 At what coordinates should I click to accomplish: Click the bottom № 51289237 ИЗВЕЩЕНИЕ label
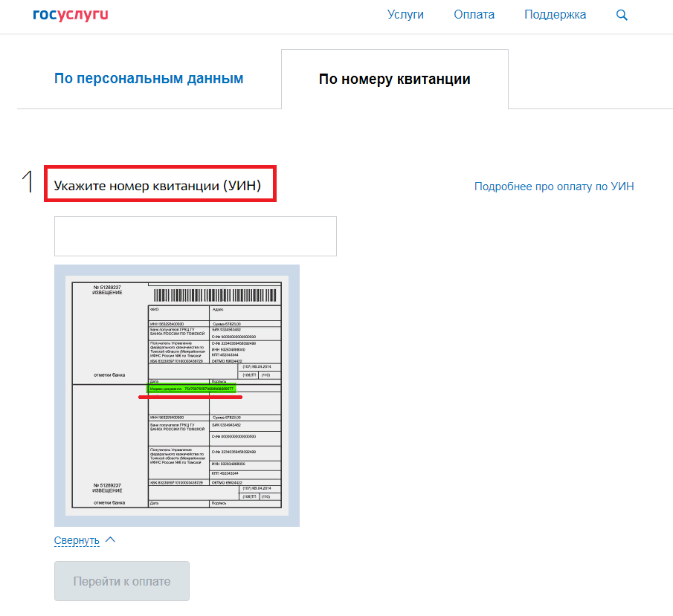click(x=107, y=488)
